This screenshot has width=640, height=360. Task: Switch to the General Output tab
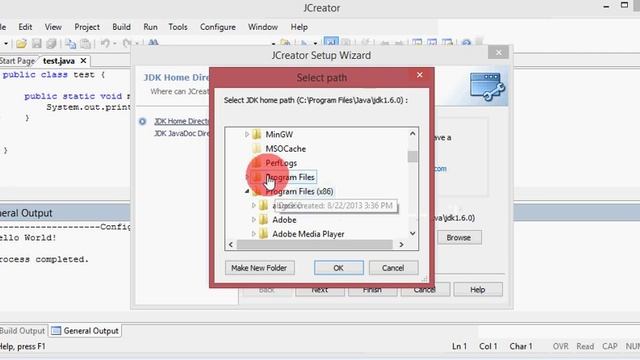pyautogui.click(x=85, y=331)
